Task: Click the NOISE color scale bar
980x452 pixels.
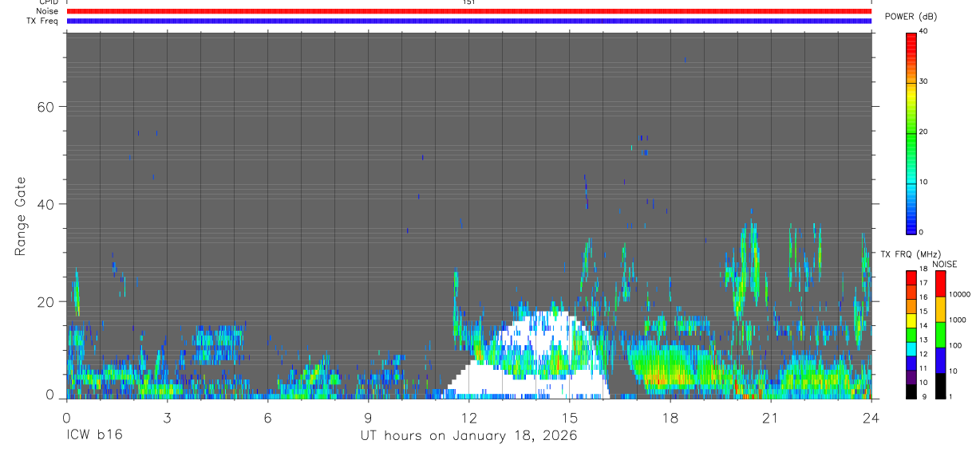Action: 940,335
